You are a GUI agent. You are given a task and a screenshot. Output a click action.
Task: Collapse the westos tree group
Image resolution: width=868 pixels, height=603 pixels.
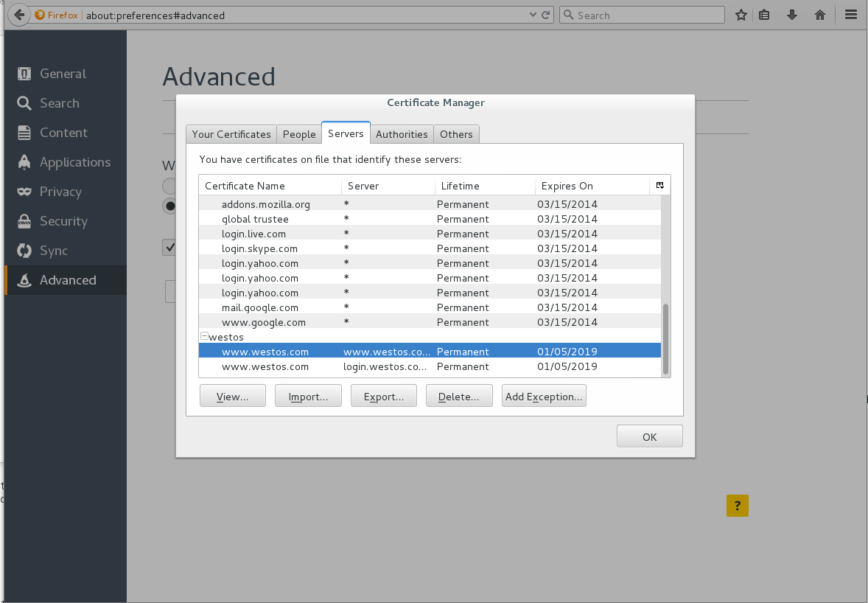point(204,336)
